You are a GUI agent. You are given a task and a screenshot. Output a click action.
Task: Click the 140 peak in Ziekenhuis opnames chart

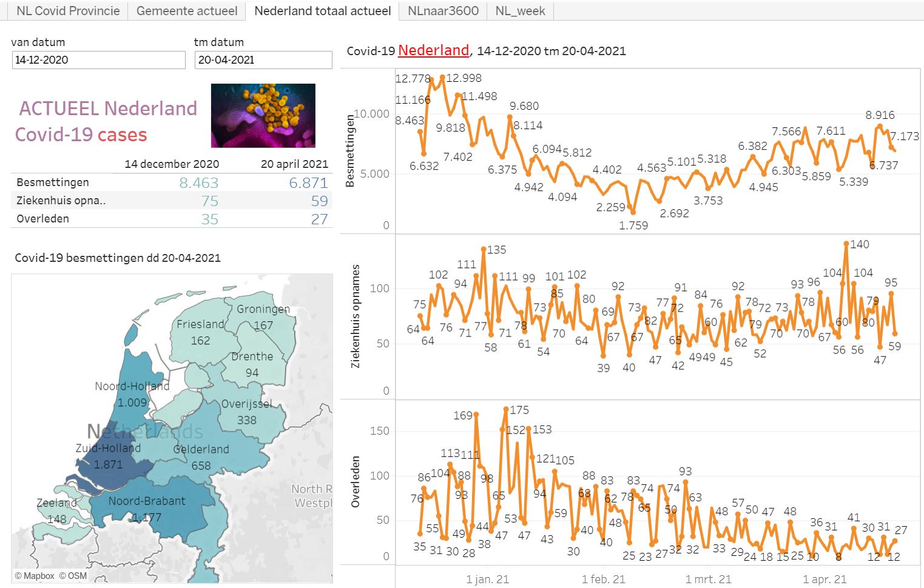pyautogui.click(x=846, y=244)
